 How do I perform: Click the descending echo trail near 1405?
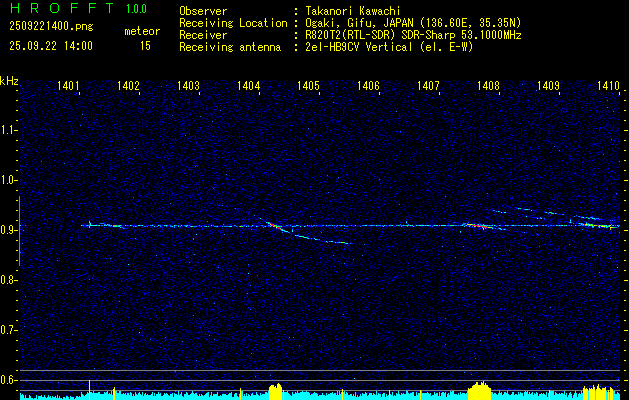[x=323, y=240]
